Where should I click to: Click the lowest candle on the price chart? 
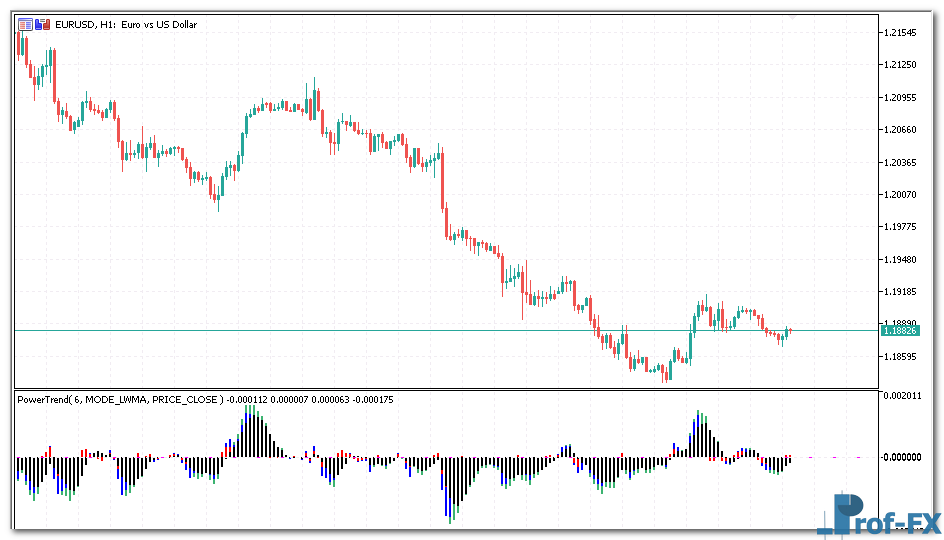click(665, 374)
